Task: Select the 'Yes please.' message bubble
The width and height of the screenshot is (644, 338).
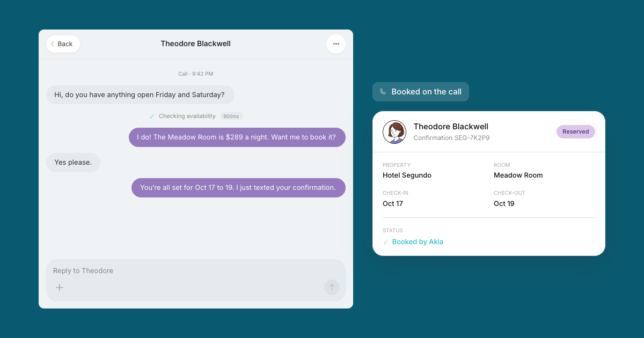Action: coord(73,163)
